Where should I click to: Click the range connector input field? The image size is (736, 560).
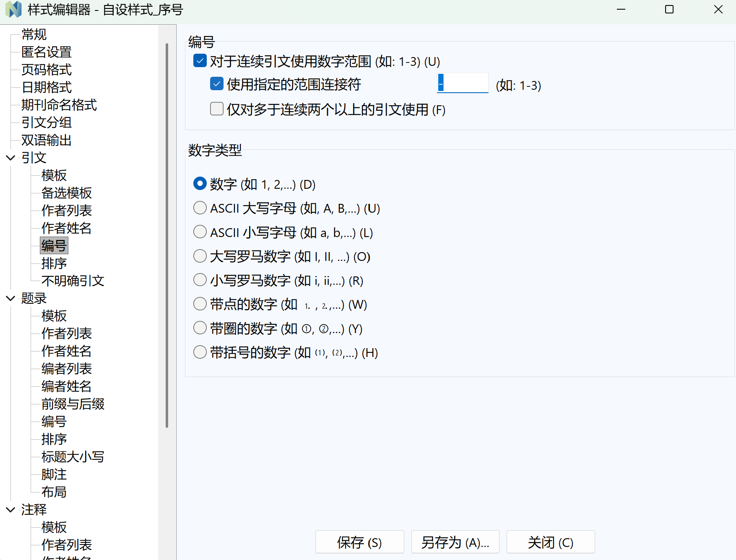click(x=463, y=83)
